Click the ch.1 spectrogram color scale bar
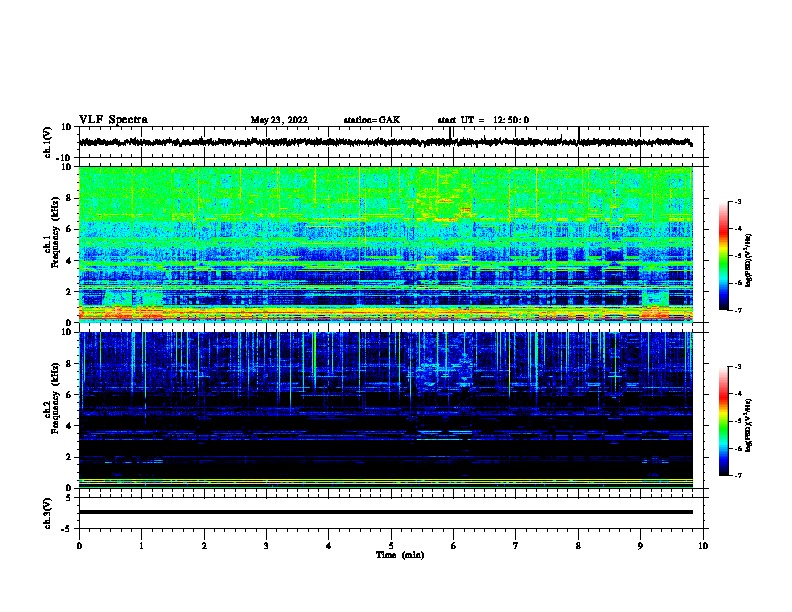 (x=723, y=256)
